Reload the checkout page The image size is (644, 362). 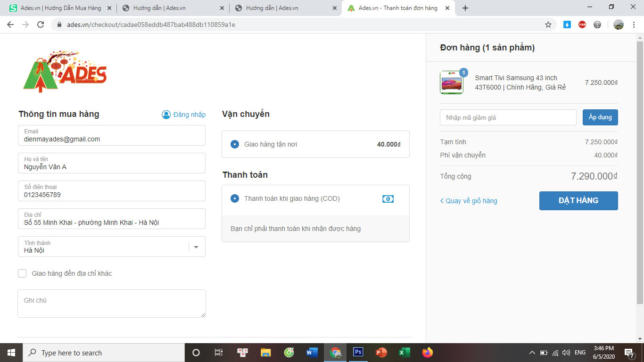tap(41, 25)
